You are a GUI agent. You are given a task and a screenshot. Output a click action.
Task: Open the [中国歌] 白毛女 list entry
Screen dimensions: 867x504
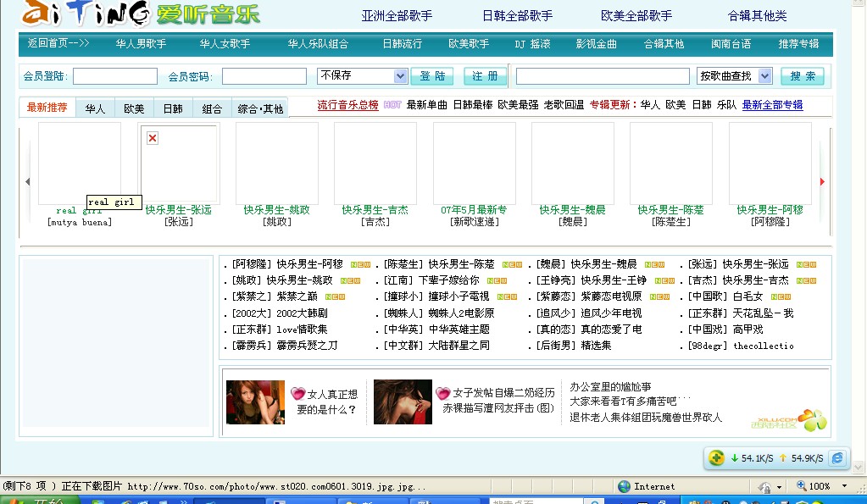tap(725, 296)
